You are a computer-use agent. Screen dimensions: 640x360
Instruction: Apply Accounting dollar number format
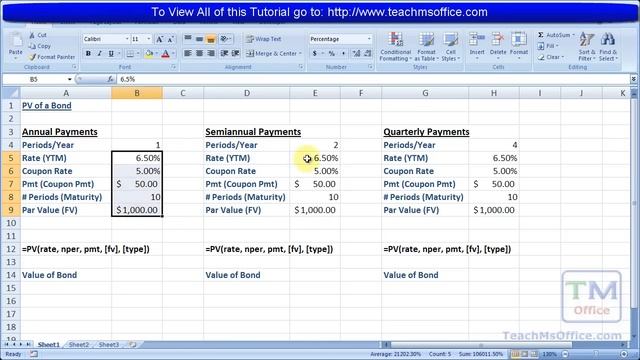[x=314, y=53]
